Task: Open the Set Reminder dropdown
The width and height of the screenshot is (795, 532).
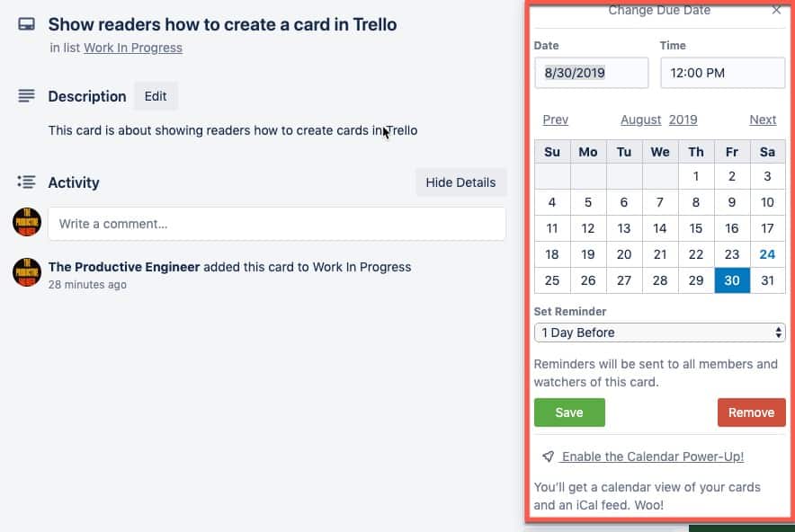Action: [659, 332]
